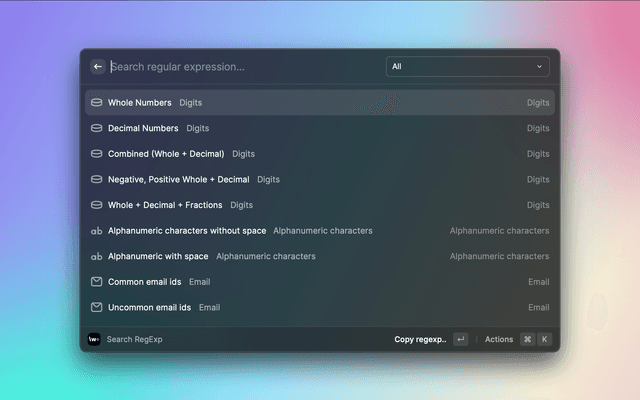Click the Decimal Numbers row icon
Image resolution: width=640 pixels, height=400 pixels.
pyautogui.click(x=97, y=128)
